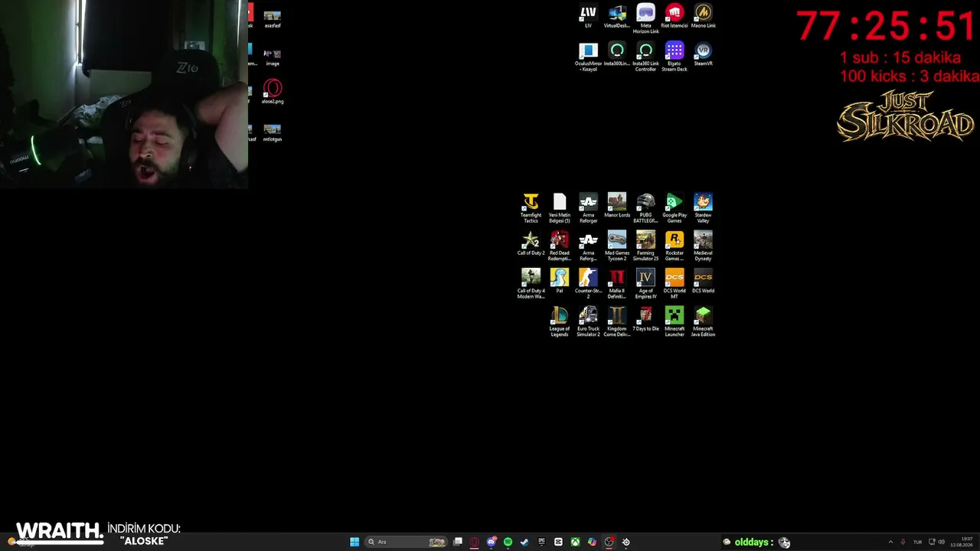Select the Red Dead Redemption shortcut
The height and width of the screenshot is (551, 980).
pos(560,246)
